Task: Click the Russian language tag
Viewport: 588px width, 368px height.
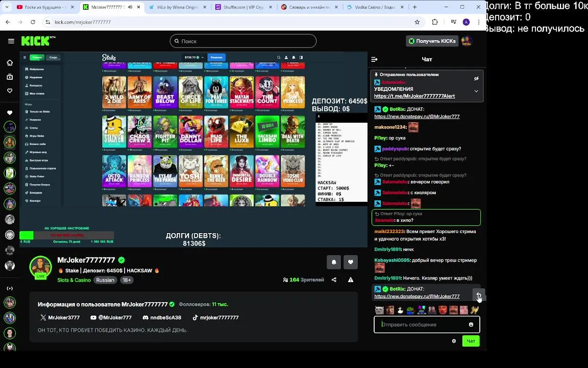Action: [x=105, y=280]
